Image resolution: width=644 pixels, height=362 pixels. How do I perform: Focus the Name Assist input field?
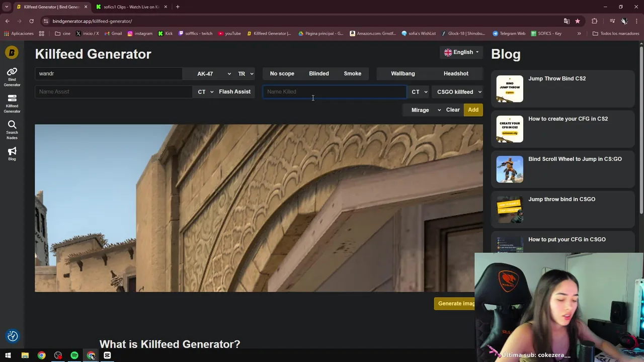tap(113, 92)
